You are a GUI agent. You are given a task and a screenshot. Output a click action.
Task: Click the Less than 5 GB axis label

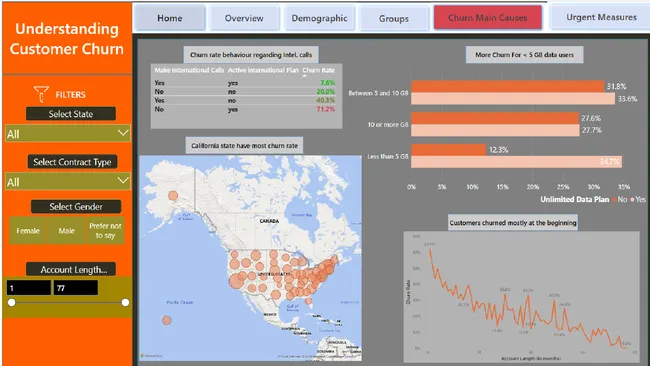(388, 156)
